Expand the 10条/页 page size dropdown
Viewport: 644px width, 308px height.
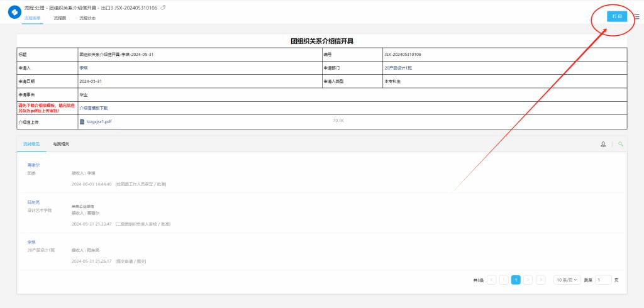click(567, 280)
